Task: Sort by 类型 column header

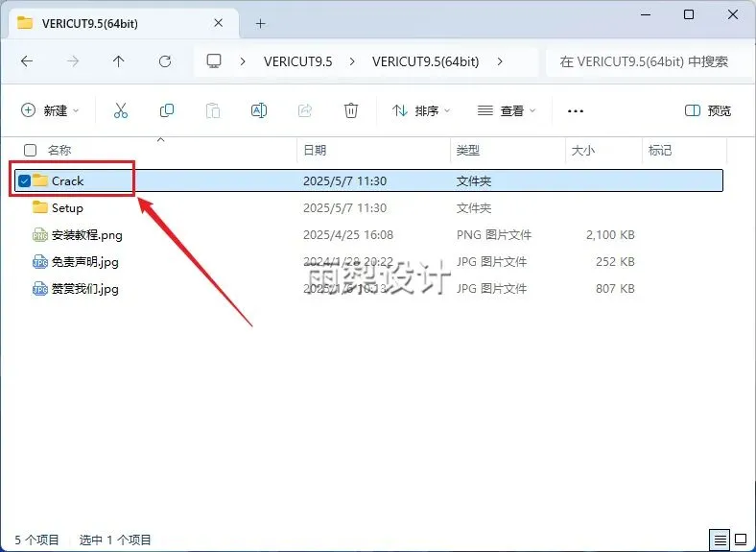Action: (467, 151)
